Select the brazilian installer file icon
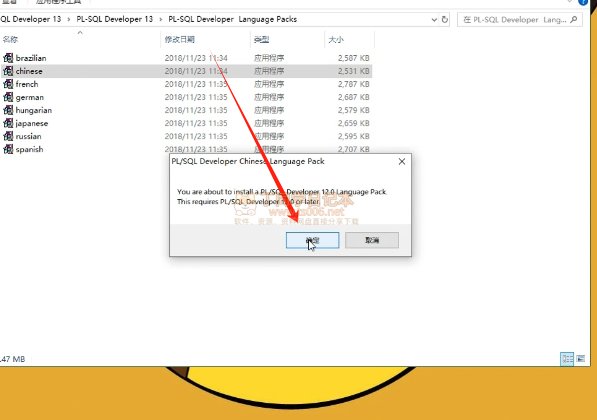 pos(8,58)
